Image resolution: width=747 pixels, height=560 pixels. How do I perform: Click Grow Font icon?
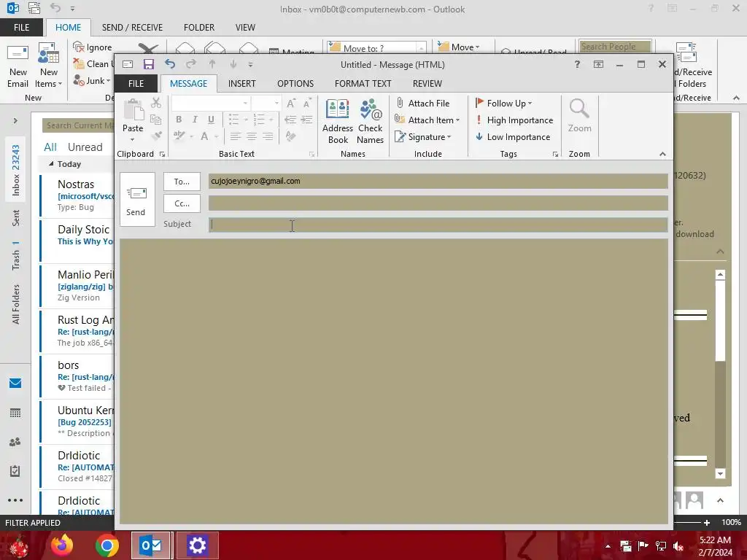tap(290, 104)
